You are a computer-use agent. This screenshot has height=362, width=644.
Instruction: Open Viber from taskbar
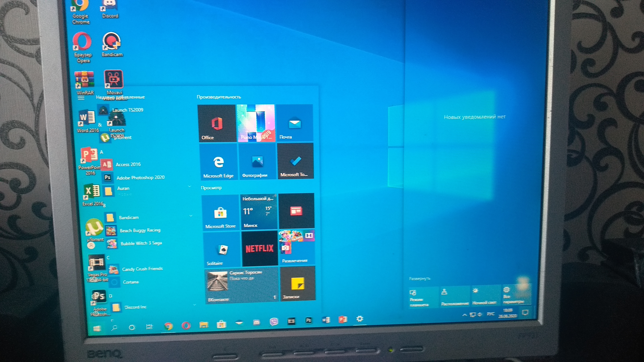(274, 322)
